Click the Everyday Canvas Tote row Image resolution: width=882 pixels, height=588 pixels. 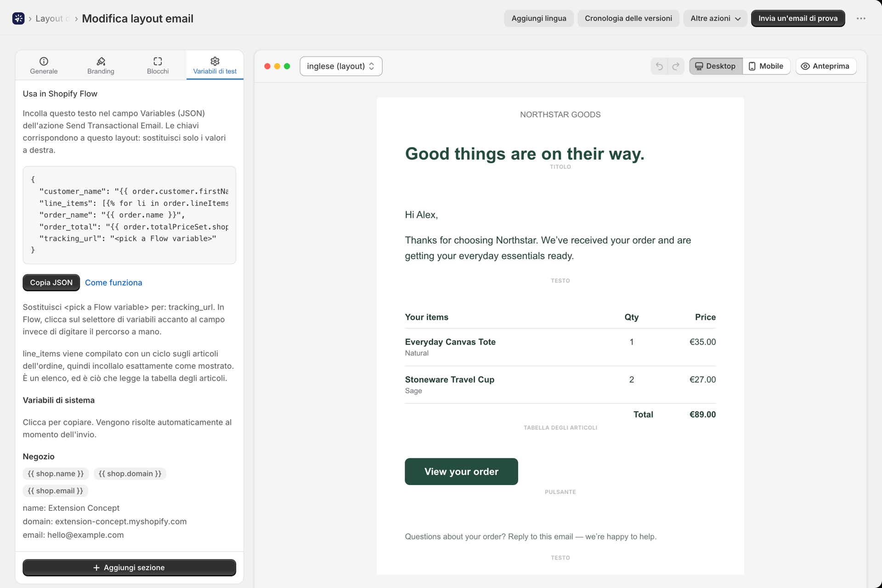tap(560, 347)
